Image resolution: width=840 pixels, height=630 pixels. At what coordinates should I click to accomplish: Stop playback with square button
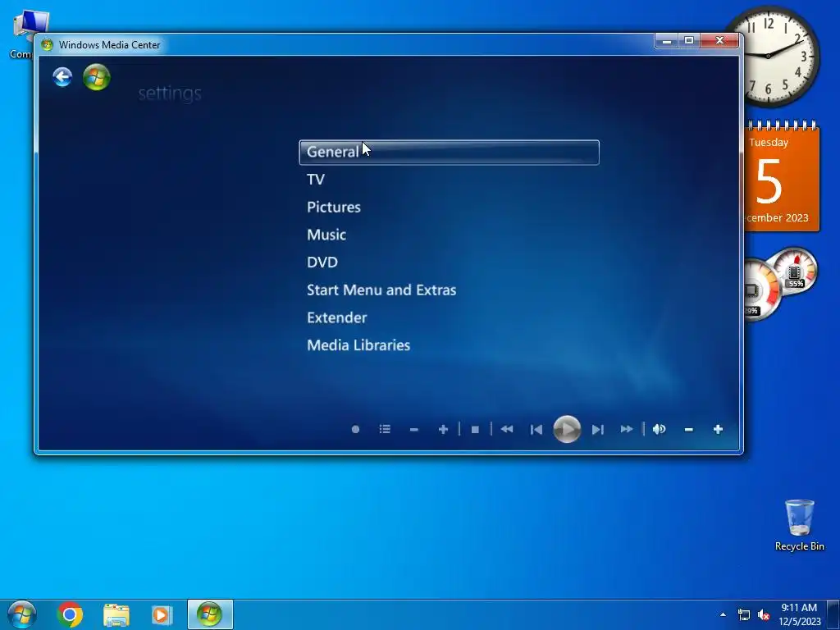(x=475, y=429)
